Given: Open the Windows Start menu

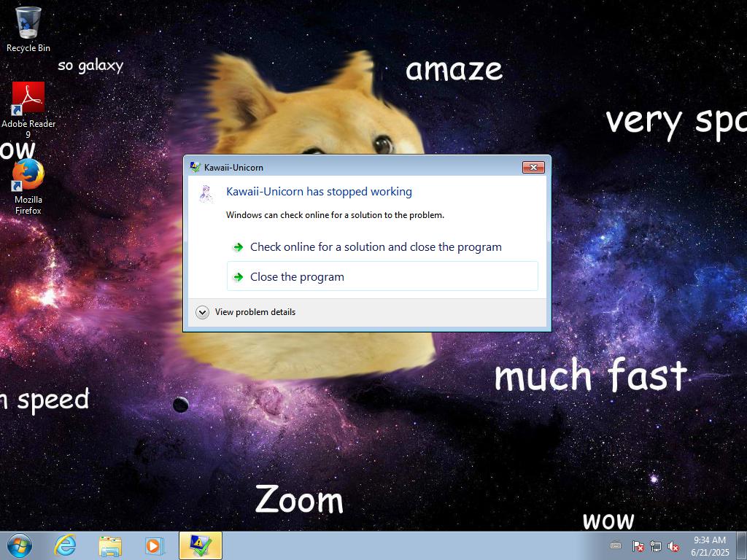Looking at the screenshot, I should tap(20, 545).
